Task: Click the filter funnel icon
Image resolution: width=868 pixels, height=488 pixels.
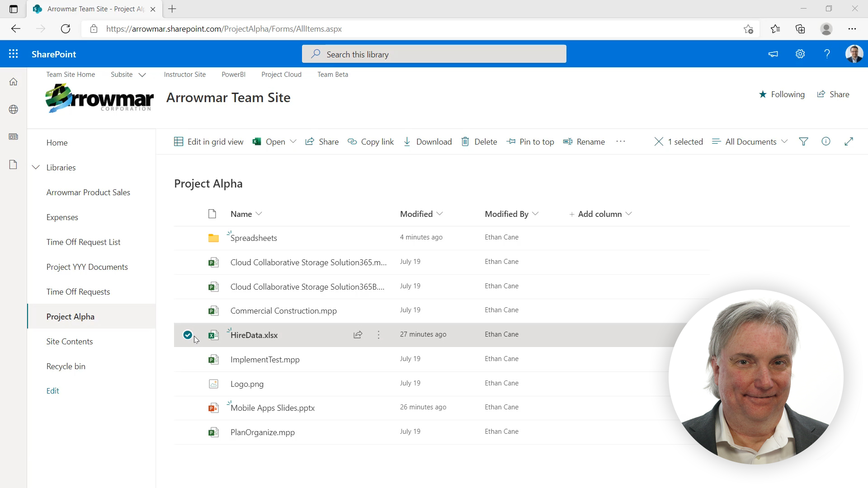Action: pos(803,141)
